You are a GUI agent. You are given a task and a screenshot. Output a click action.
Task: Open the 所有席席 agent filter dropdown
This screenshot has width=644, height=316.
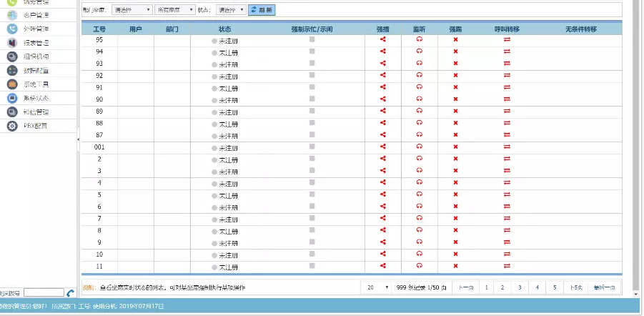(175, 10)
